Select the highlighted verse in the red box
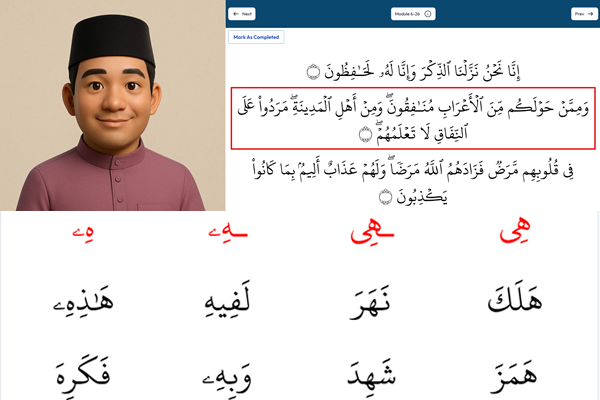This screenshot has width=600, height=400. pyautogui.click(x=413, y=118)
